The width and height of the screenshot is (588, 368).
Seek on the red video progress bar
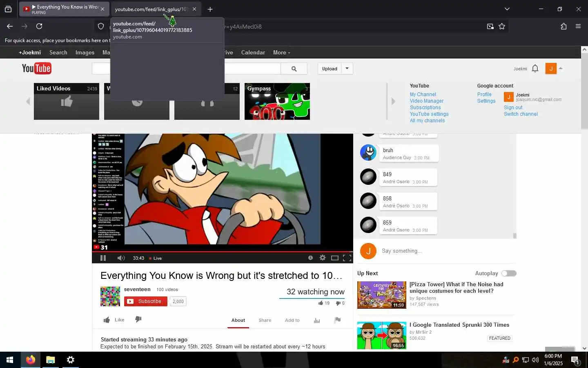[223, 252]
